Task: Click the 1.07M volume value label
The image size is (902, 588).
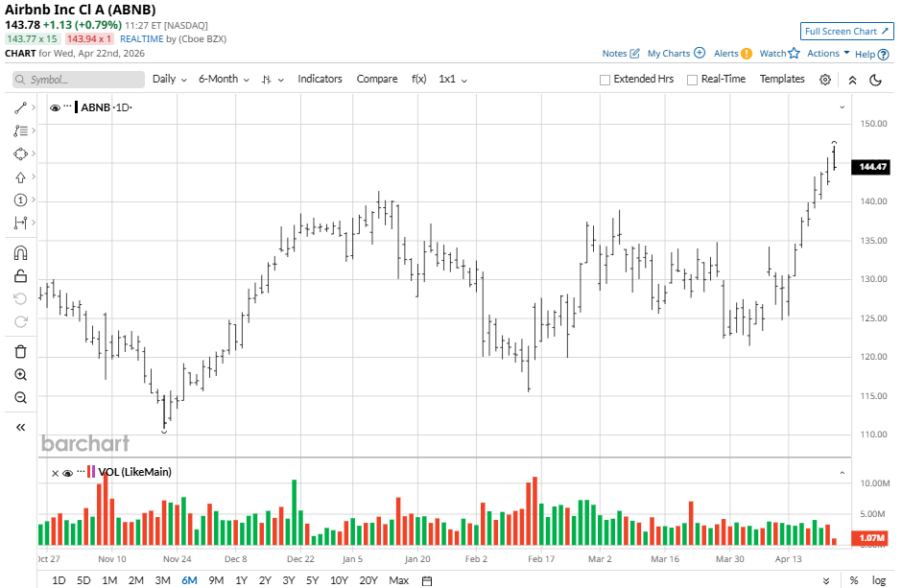Action: pyautogui.click(x=871, y=538)
